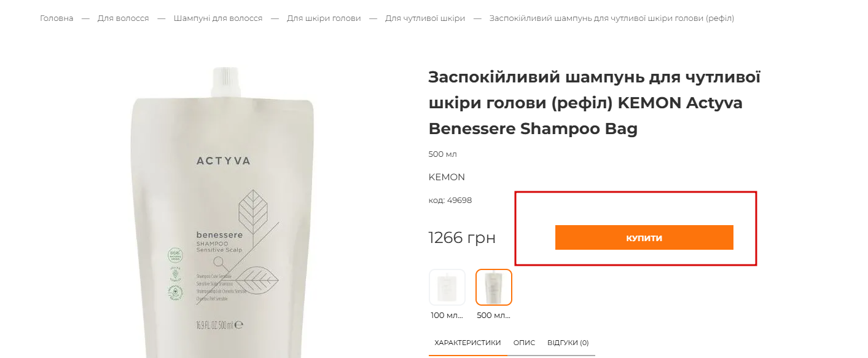Show the ВІДГУКИ (0) reviews tab
The width and height of the screenshot is (868, 358).
point(568,343)
